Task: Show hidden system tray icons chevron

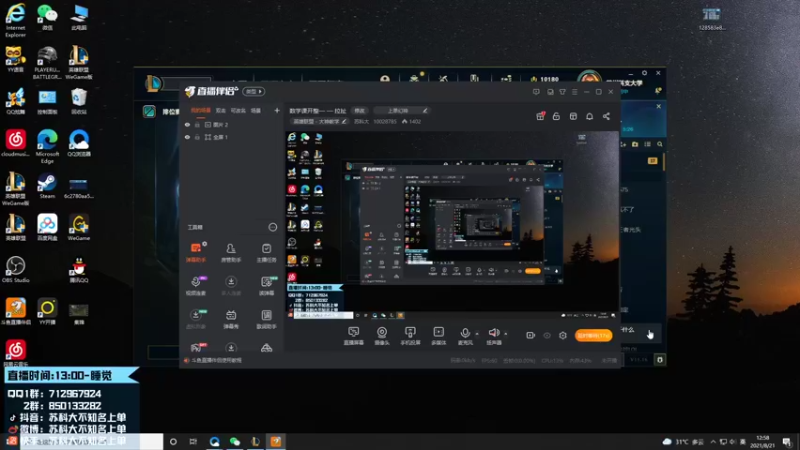Action: pyautogui.click(x=713, y=442)
